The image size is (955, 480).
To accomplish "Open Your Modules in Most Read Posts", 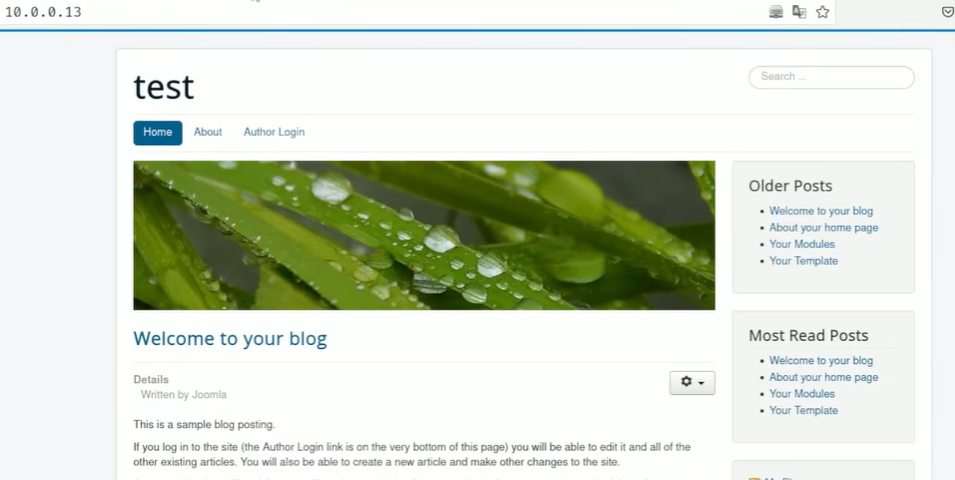I will [802, 394].
